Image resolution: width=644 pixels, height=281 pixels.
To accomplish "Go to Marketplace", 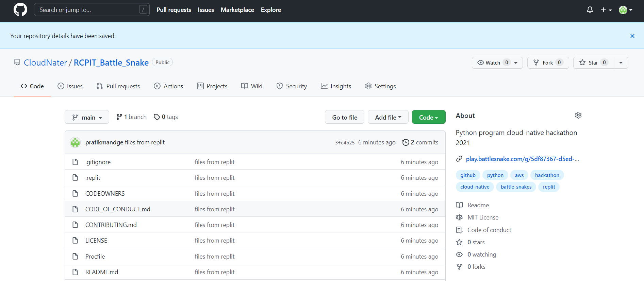I will click(237, 10).
